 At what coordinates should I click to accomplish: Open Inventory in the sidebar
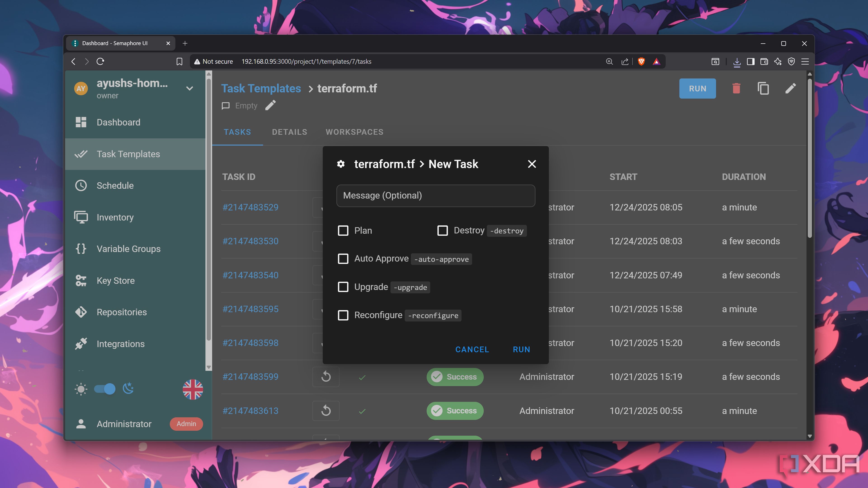tap(135, 217)
